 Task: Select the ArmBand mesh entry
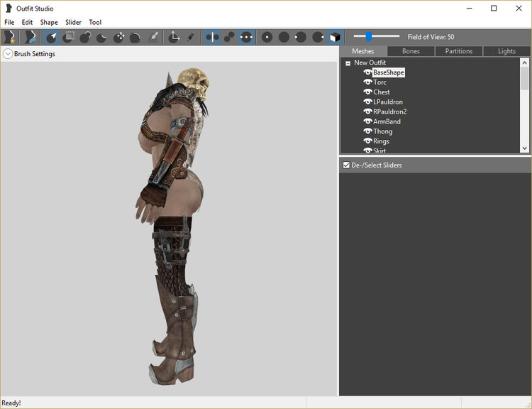[387, 121]
